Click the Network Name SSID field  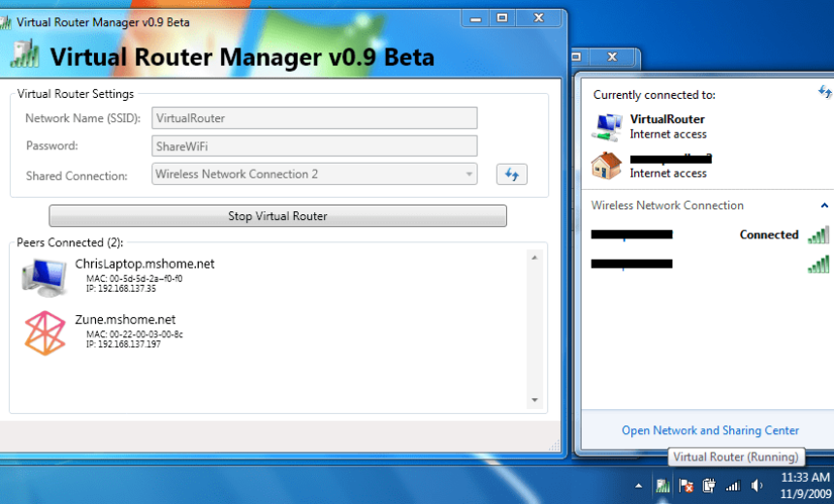tap(314, 117)
